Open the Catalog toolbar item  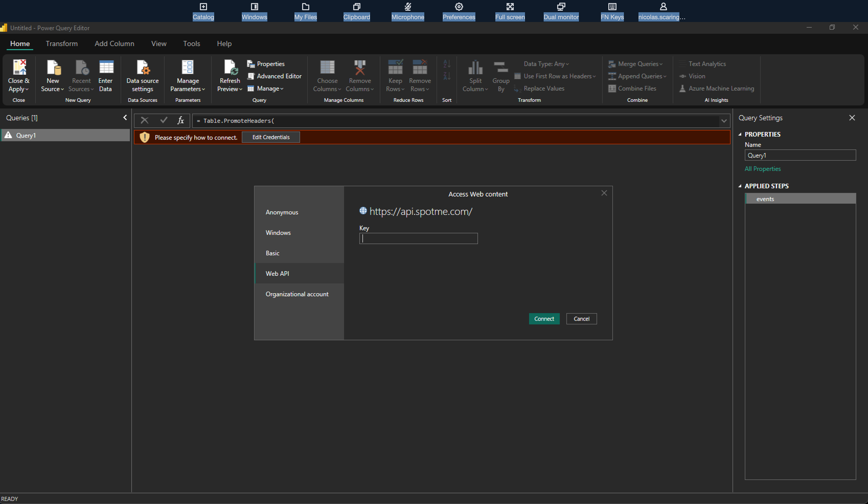click(203, 12)
